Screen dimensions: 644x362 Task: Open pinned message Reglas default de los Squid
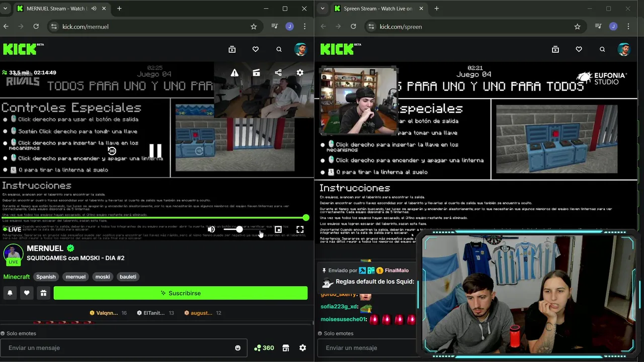pos(375,282)
